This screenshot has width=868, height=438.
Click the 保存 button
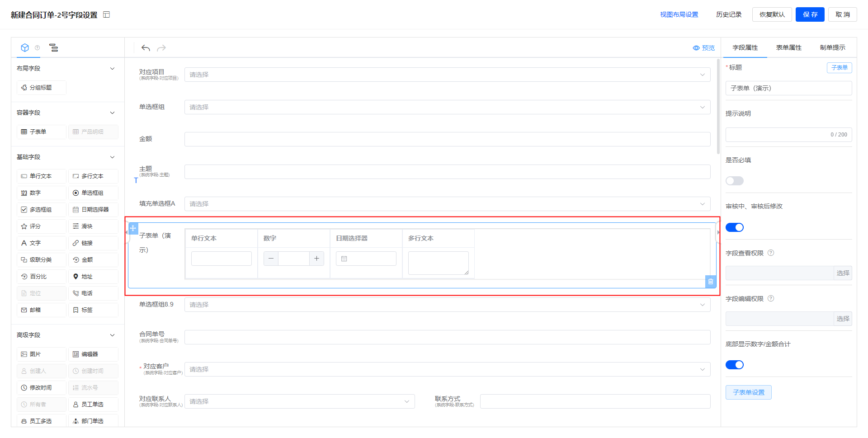(x=810, y=14)
